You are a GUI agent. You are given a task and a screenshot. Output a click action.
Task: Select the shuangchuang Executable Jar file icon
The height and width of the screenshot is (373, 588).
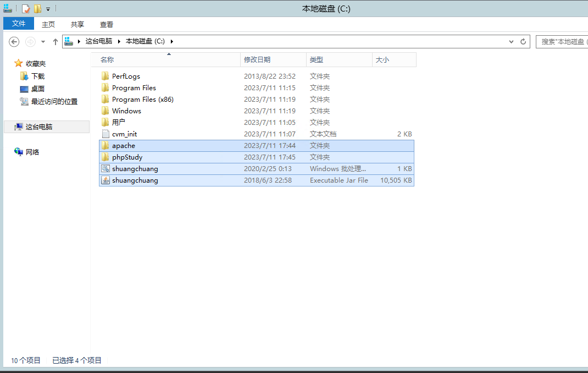(106, 180)
